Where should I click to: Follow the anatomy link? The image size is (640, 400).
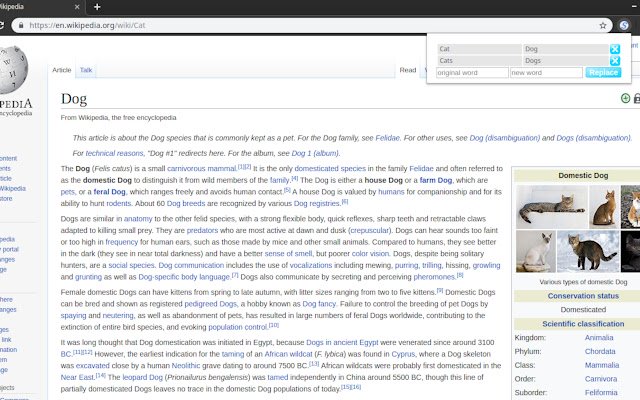[x=138, y=219]
